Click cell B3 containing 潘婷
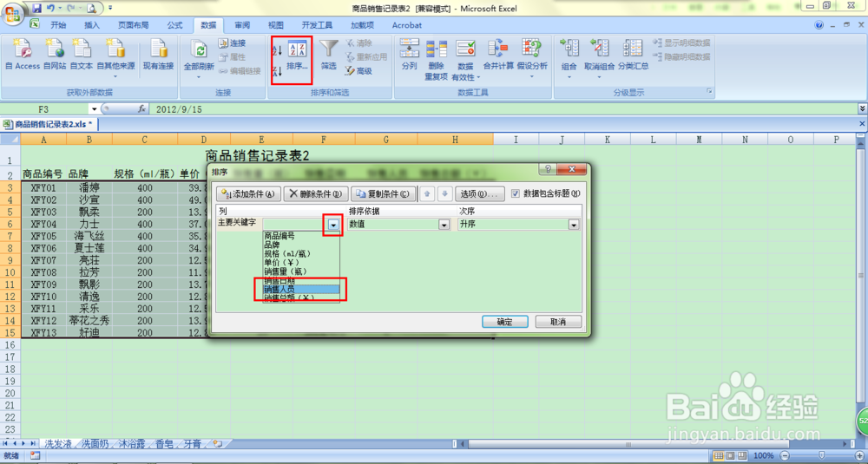The height and width of the screenshot is (464, 868). point(89,187)
